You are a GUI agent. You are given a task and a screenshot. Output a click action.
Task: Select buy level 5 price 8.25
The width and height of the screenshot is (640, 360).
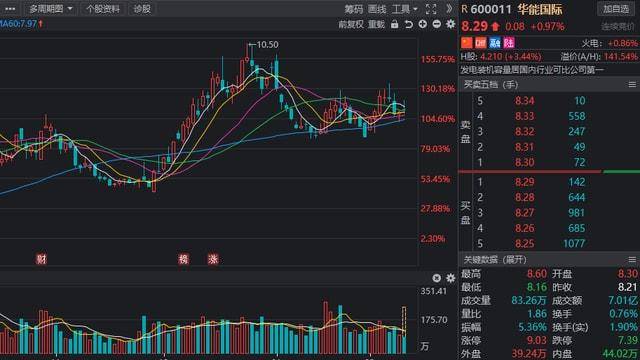pos(524,244)
